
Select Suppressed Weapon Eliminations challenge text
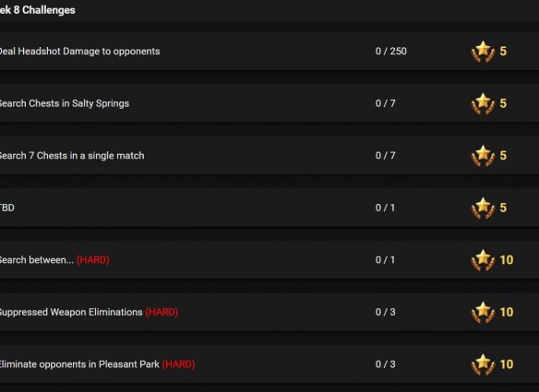click(x=71, y=312)
